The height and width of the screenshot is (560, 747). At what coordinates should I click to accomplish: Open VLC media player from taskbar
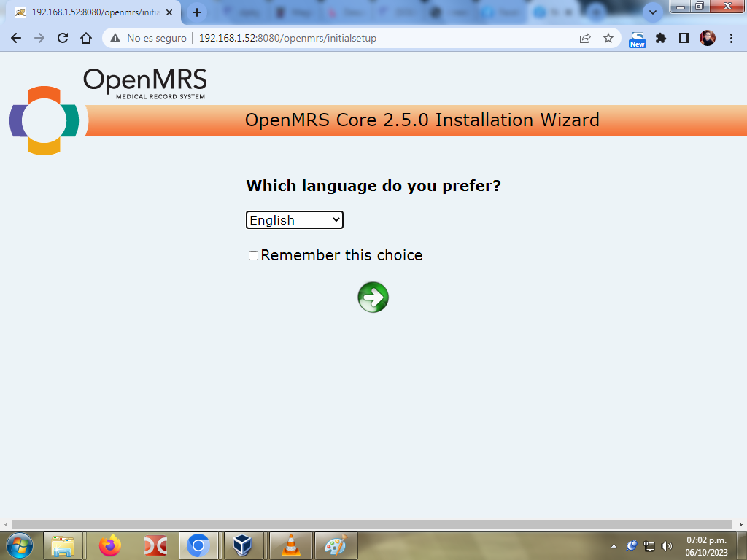(x=290, y=545)
